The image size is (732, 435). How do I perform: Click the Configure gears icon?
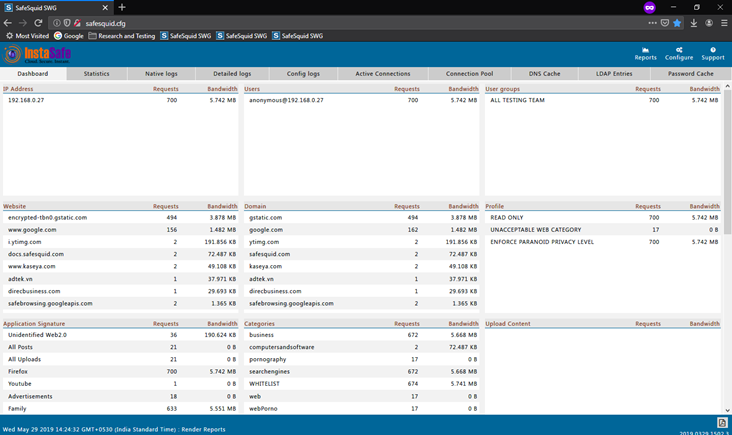pos(679,50)
